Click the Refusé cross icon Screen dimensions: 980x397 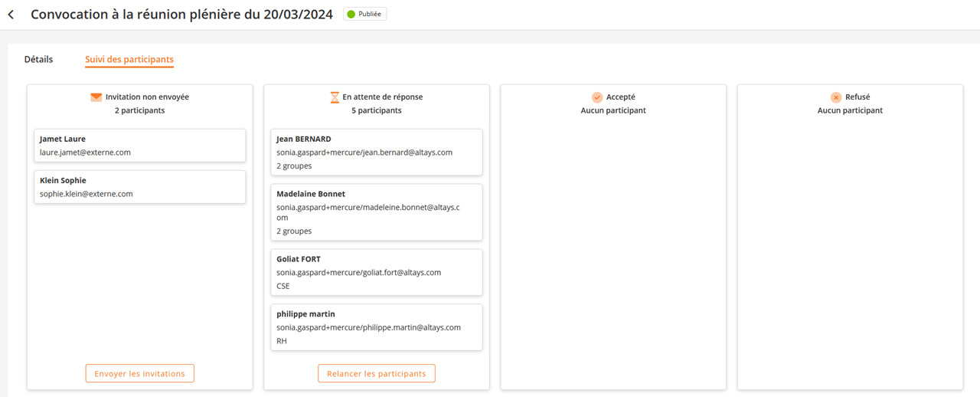(836, 97)
